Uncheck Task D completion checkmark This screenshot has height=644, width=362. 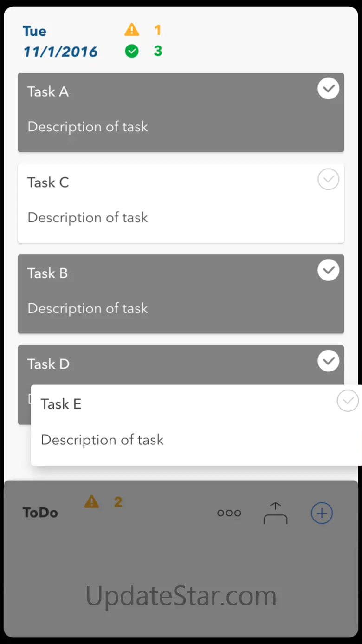(x=328, y=361)
